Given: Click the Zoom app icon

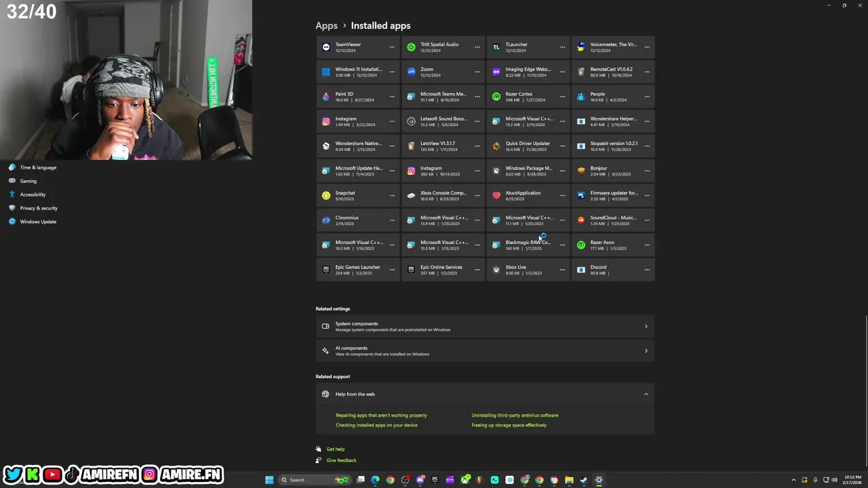Looking at the screenshot, I should tap(411, 72).
